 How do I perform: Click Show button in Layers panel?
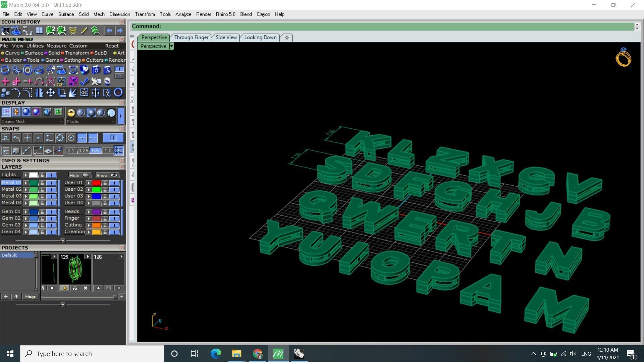[x=107, y=175]
